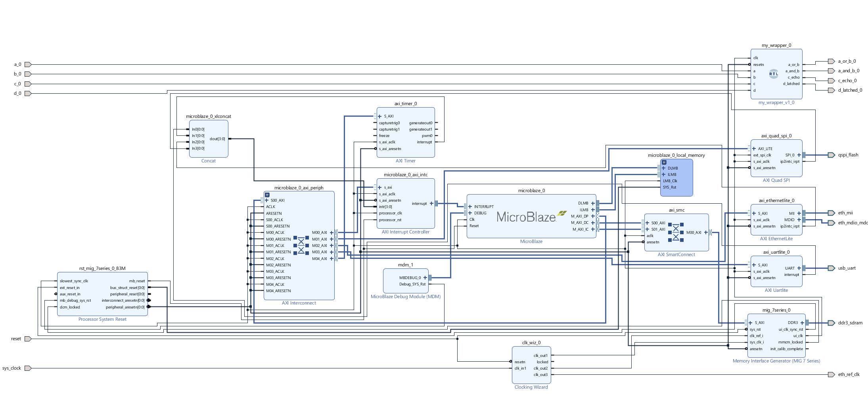Select the a_or_b_0 output port symbol
This screenshot has height=399, width=868.
832,61
